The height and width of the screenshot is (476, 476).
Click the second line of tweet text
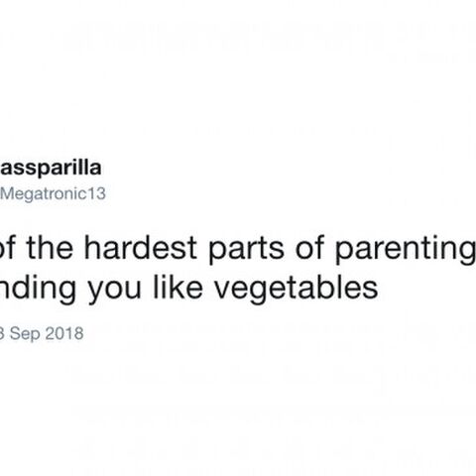(188, 290)
